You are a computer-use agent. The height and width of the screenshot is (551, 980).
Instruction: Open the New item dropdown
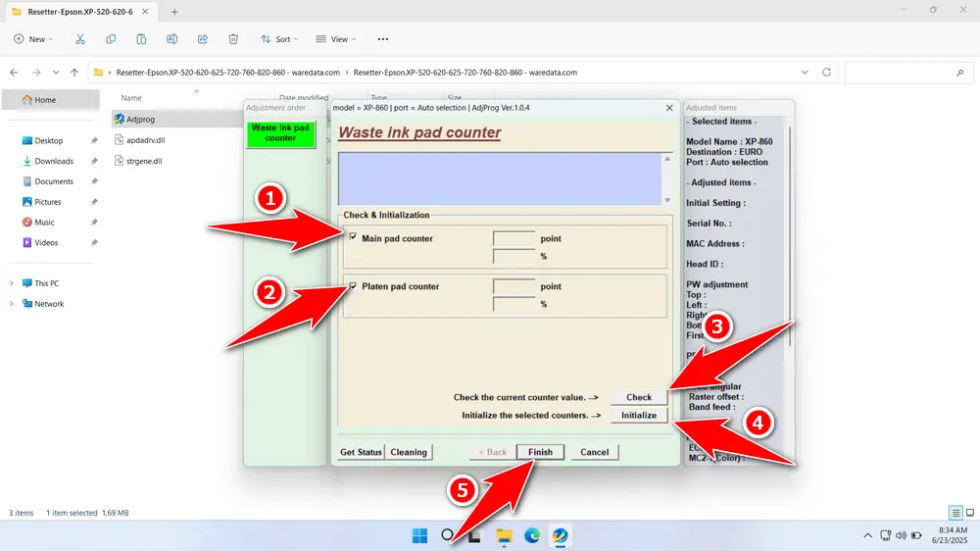coord(33,39)
